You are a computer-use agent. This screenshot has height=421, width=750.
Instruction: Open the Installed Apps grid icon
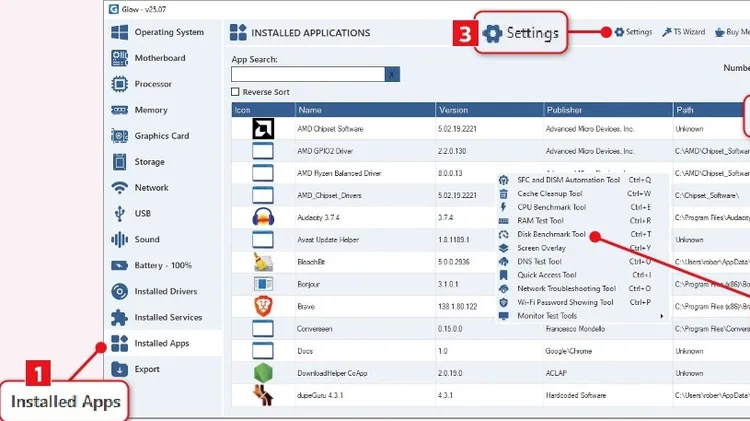119,343
